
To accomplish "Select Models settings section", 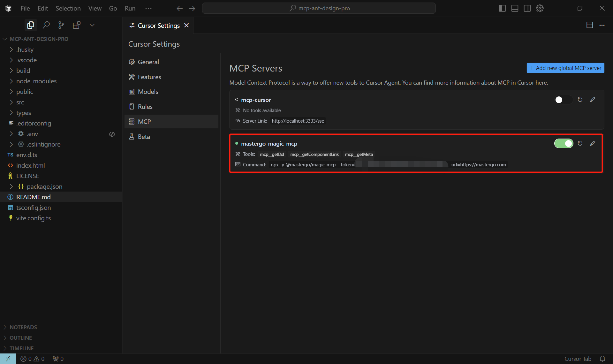I will [171, 92].
